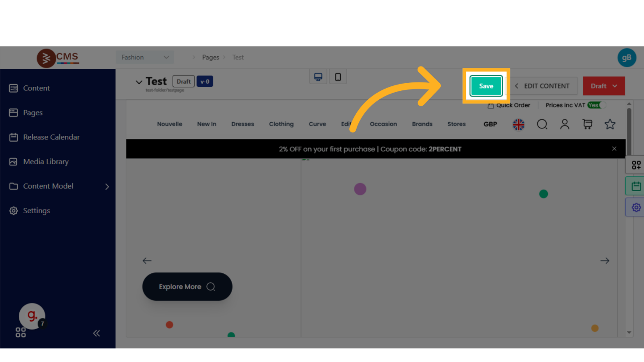The height and width of the screenshot is (362, 644).
Task: Open the red Draft status dropdown
Action: coord(604,86)
